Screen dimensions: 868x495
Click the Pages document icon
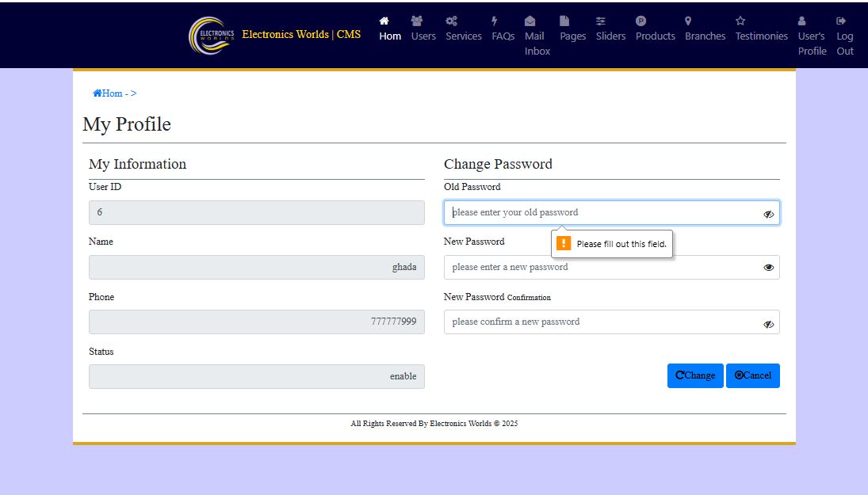click(x=564, y=21)
